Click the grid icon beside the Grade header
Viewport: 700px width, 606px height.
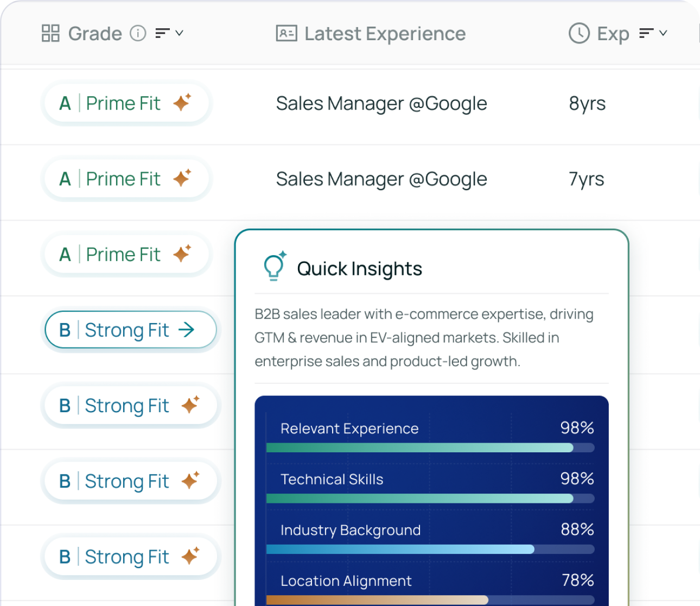50,33
